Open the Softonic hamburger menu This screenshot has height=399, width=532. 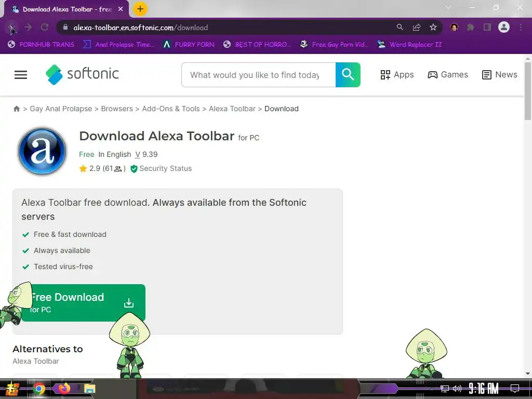(21, 75)
